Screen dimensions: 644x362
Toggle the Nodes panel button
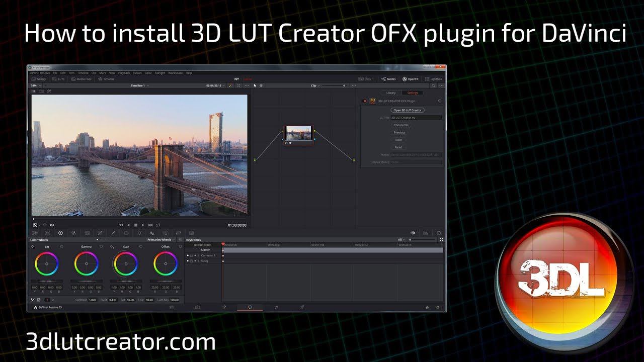pyautogui.click(x=388, y=79)
